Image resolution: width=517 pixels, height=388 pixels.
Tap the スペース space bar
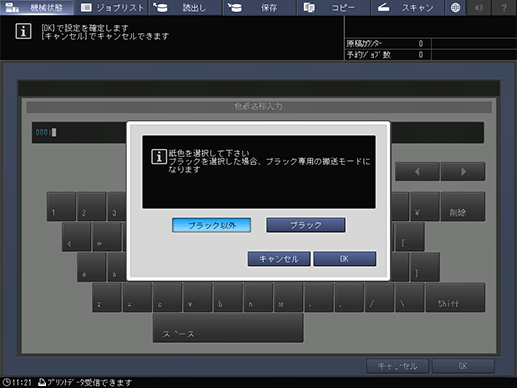(x=228, y=328)
